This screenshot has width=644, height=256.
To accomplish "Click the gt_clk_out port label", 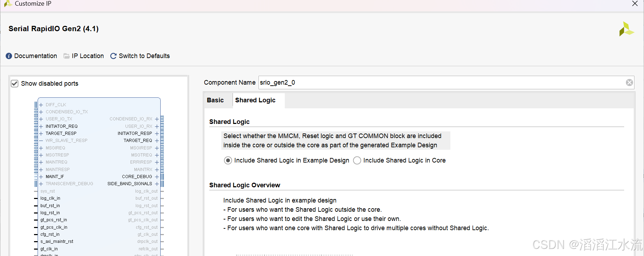I will pos(148,234).
